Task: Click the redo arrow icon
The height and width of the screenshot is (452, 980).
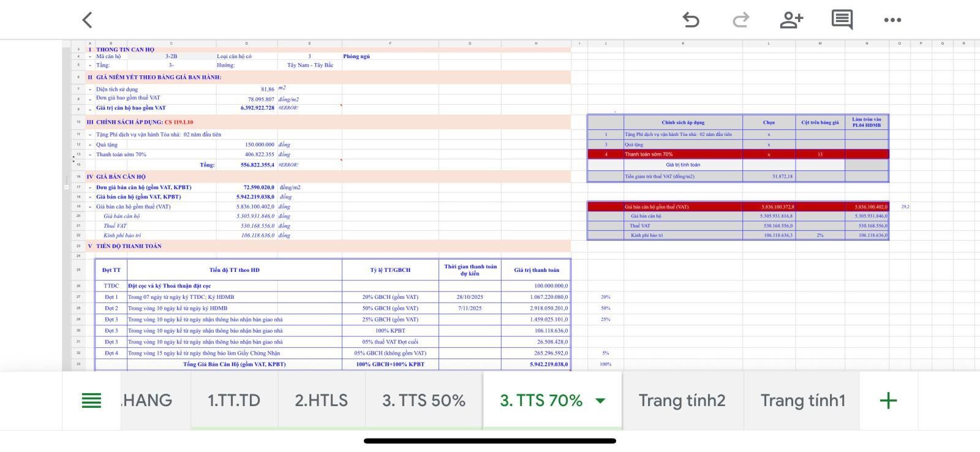Action: click(741, 20)
